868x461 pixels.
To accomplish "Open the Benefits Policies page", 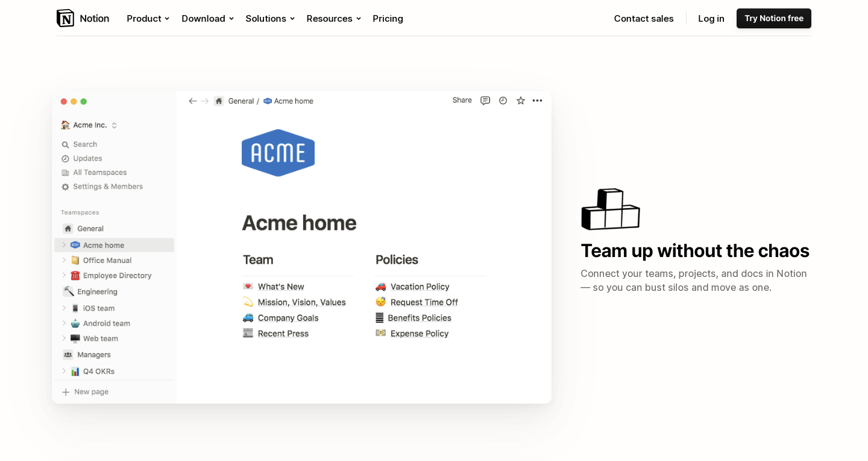I will [420, 318].
